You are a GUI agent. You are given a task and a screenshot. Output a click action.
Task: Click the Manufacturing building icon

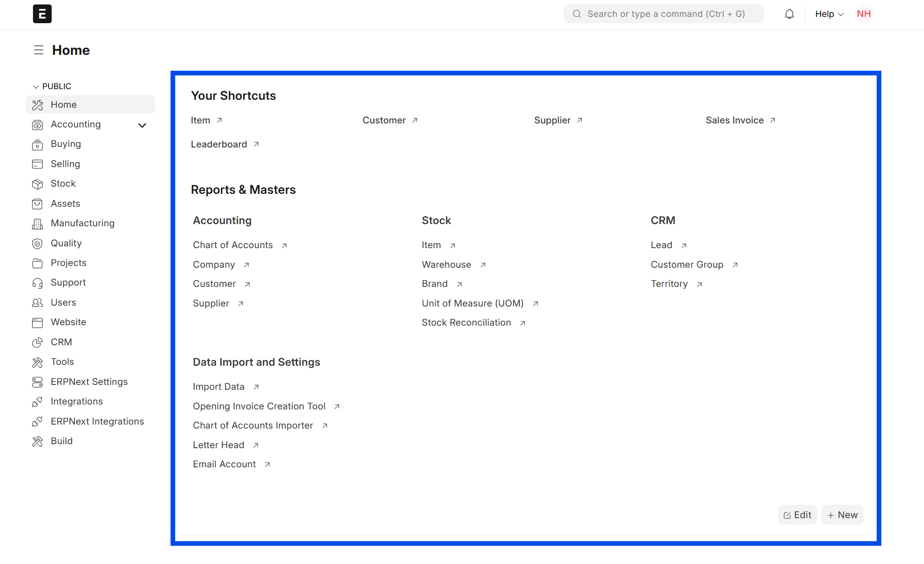click(x=37, y=224)
